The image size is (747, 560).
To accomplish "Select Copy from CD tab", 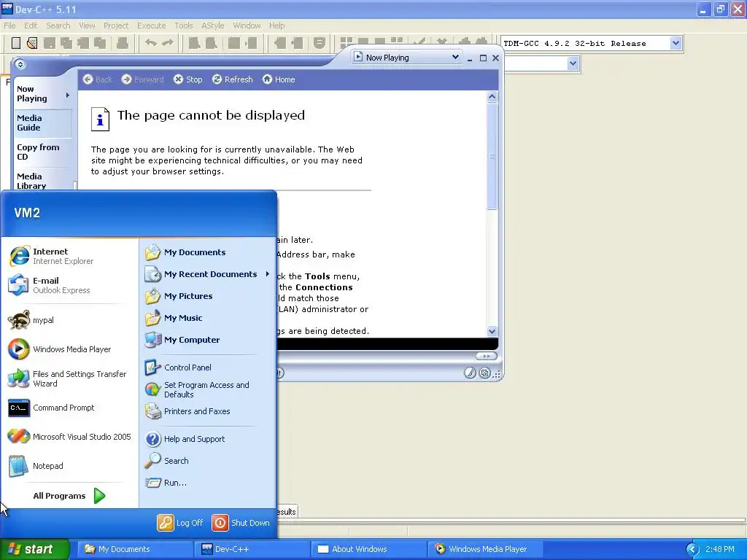I will click(x=43, y=152).
